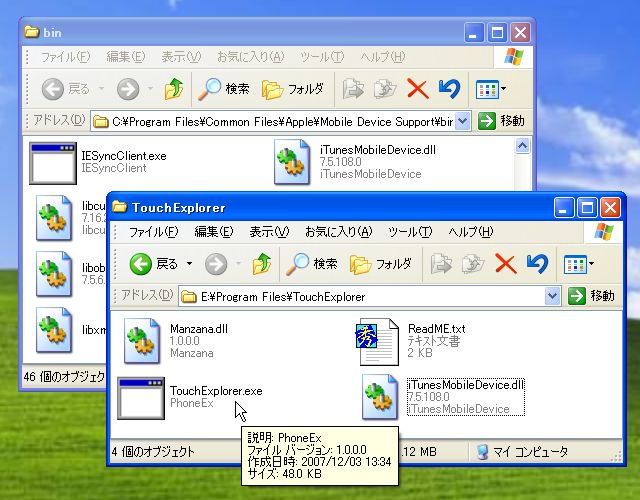Viewport: 640px width, 500px height.
Task: Click 4 個のオブジェクト status text
Action: pos(153,452)
